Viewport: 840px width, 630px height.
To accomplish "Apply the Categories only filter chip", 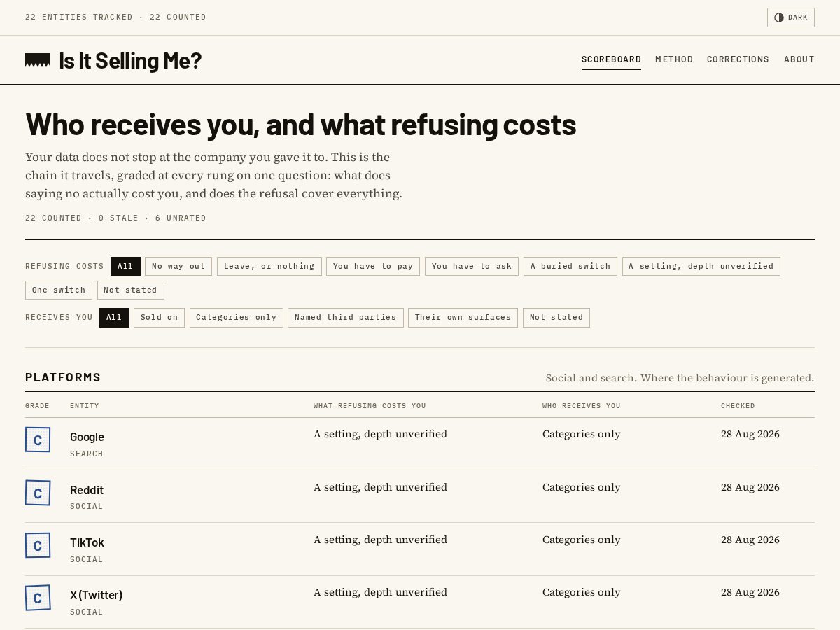I will [x=237, y=318].
